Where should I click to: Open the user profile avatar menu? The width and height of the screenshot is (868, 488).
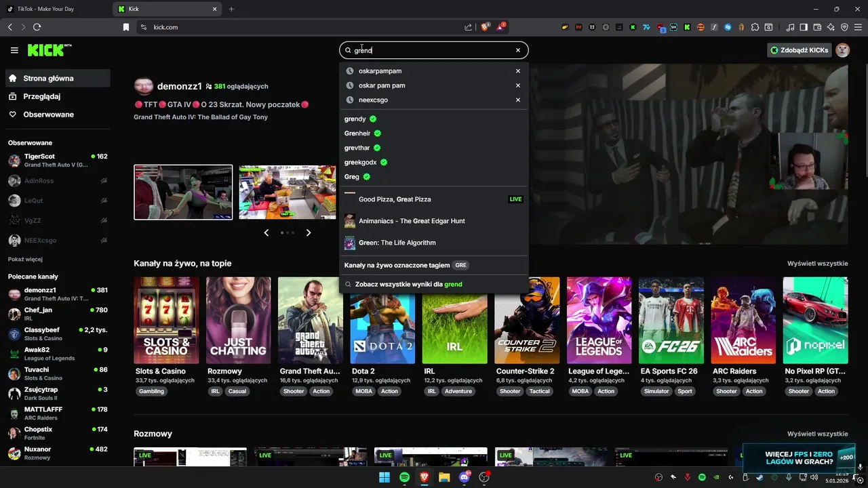click(x=842, y=50)
